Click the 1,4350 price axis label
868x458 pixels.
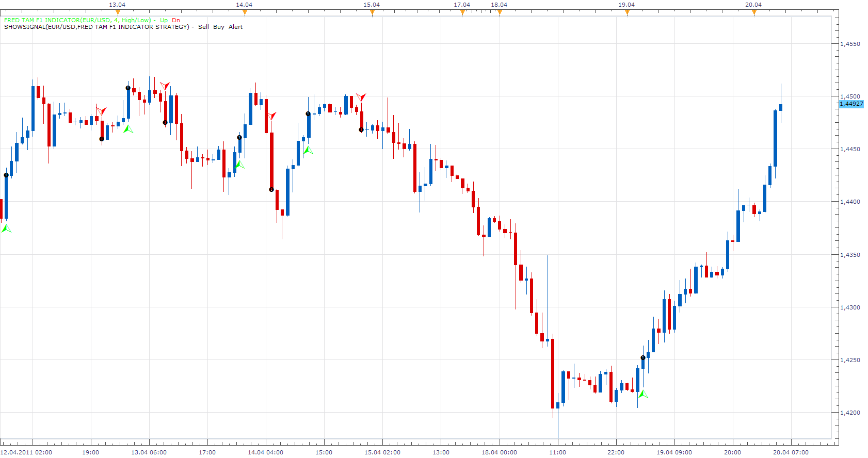[x=850, y=255]
